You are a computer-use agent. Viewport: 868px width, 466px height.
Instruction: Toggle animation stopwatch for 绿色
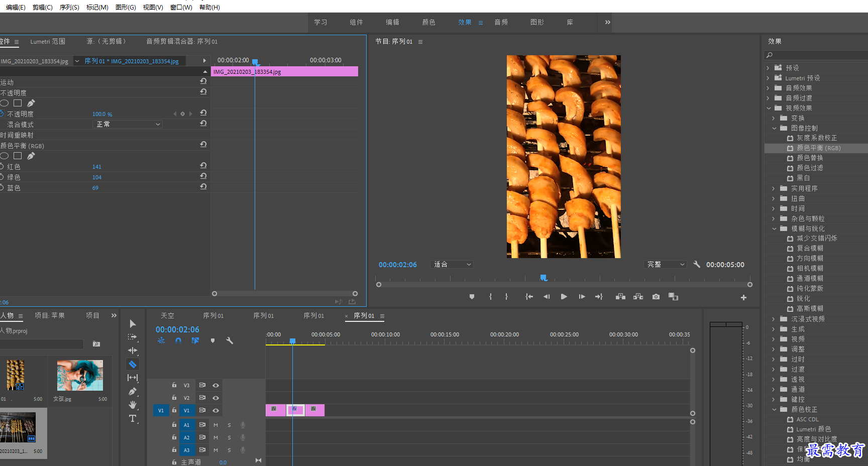(2, 177)
